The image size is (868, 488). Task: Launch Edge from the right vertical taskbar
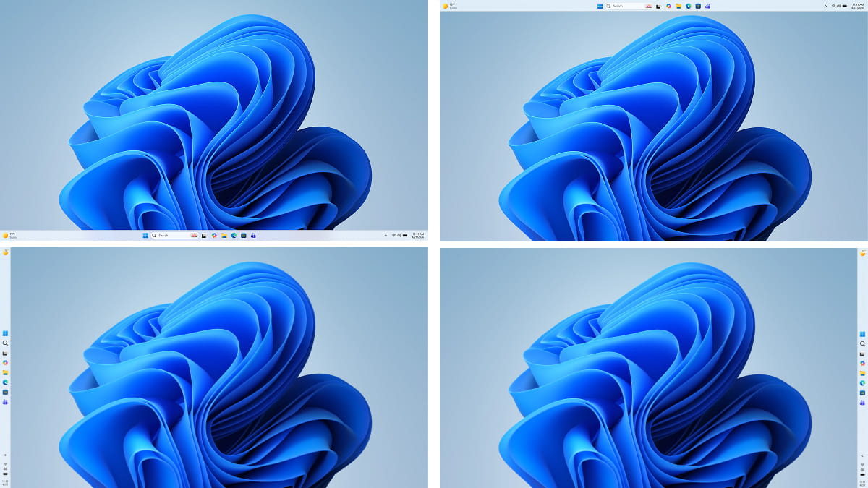862,382
